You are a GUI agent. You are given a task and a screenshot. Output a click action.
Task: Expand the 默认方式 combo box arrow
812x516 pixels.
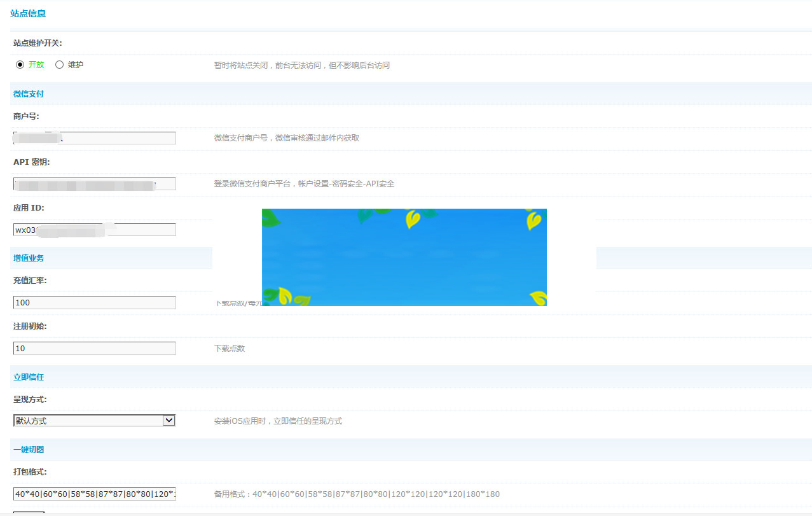pyautogui.click(x=169, y=420)
